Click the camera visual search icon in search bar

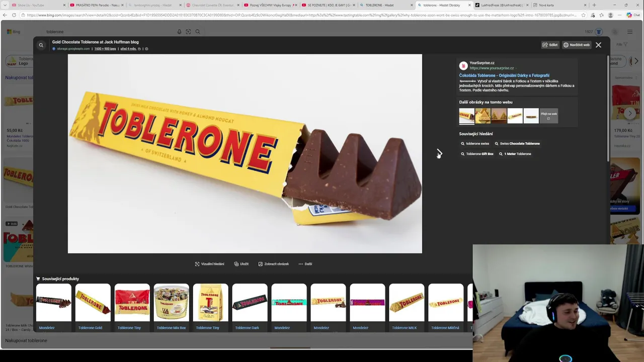pos(188,32)
